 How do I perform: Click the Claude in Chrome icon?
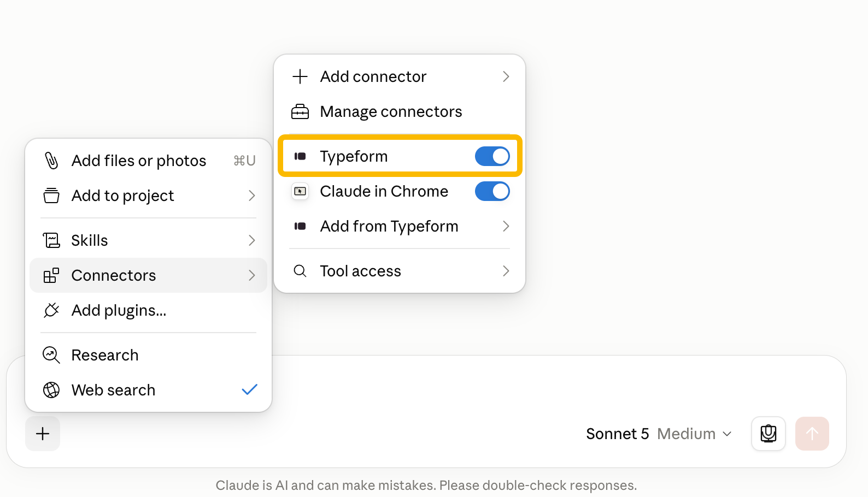(x=300, y=191)
